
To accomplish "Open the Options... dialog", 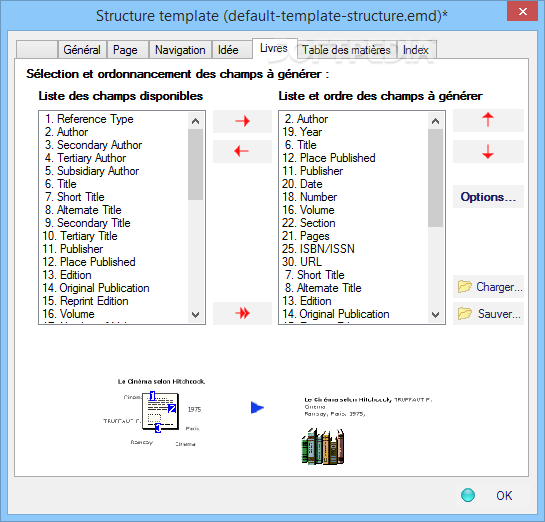I will coord(488,197).
